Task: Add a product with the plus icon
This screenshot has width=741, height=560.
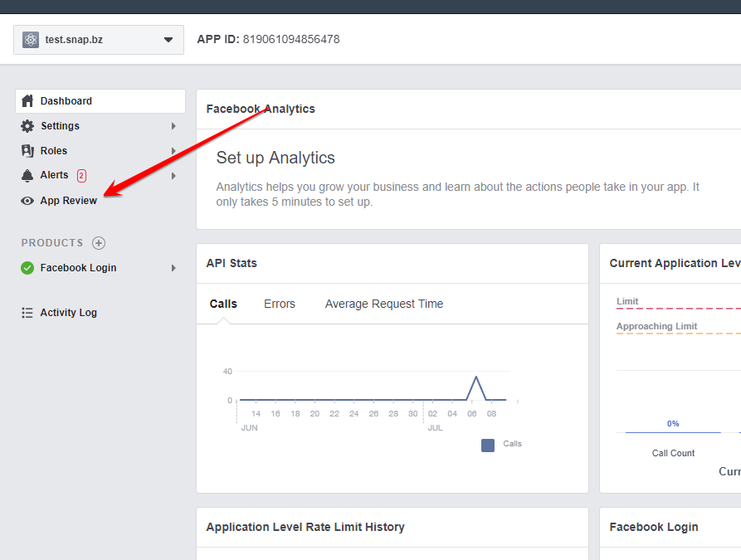Action: point(98,243)
